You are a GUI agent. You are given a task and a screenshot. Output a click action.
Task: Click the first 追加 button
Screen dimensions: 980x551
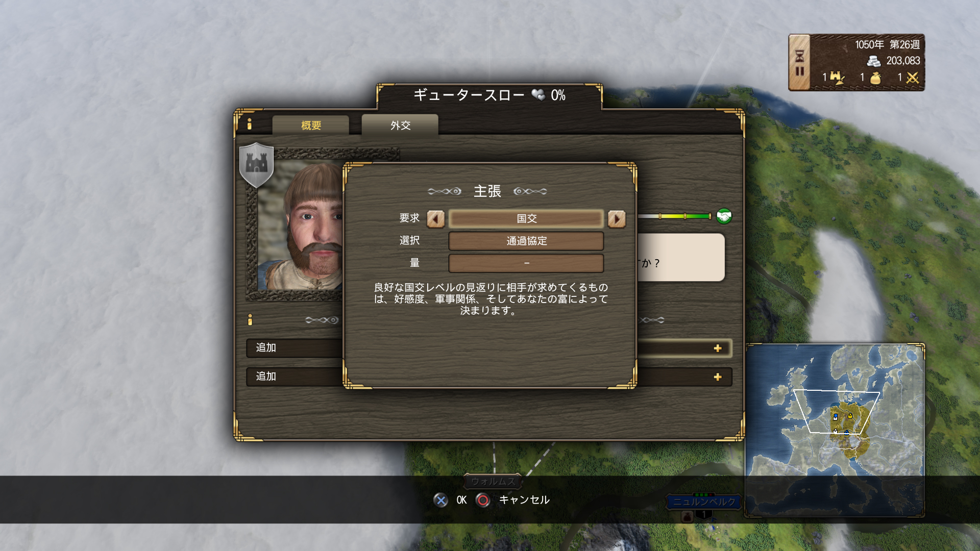click(x=295, y=348)
